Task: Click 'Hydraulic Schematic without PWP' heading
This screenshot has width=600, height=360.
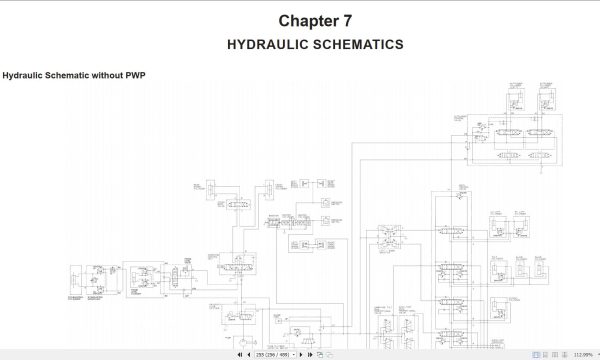Action: (74, 75)
